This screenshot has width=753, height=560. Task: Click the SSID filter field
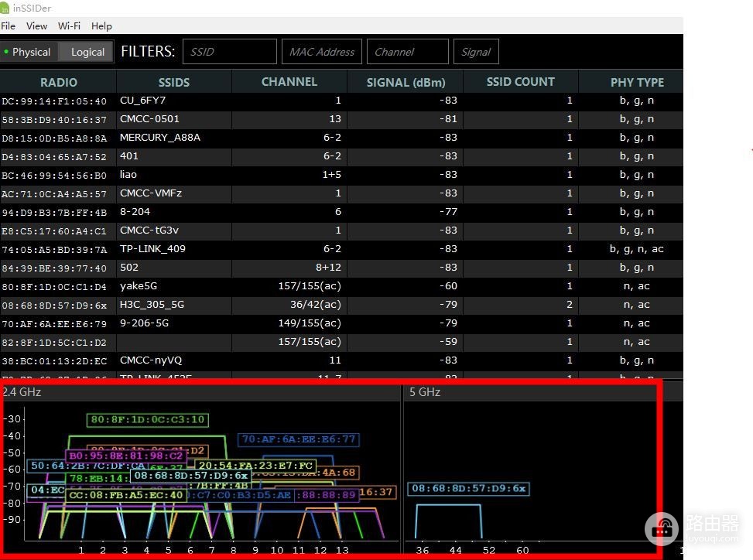click(x=230, y=51)
